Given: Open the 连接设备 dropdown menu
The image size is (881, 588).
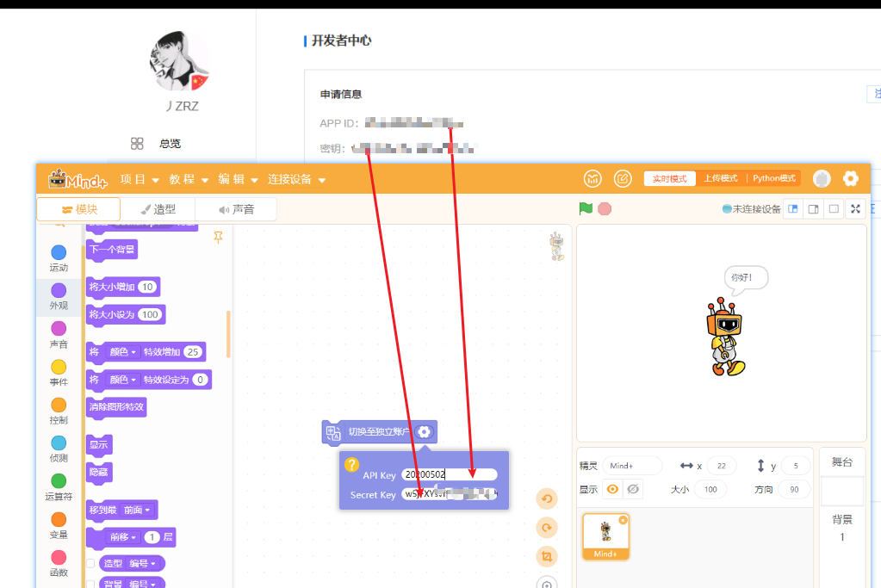Looking at the screenshot, I should point(296,179).
